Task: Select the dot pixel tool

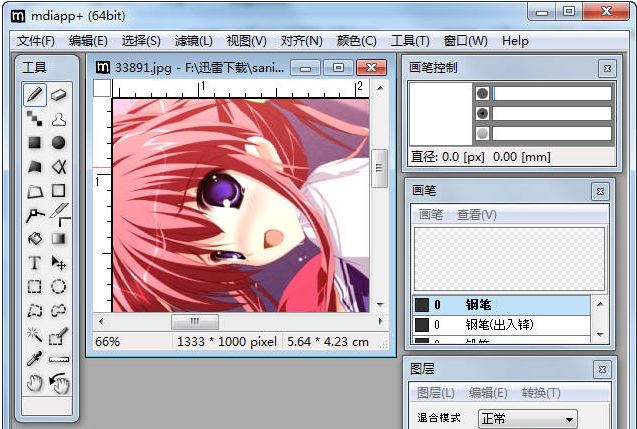Action: pyautogui.click(x=35, y=119)
